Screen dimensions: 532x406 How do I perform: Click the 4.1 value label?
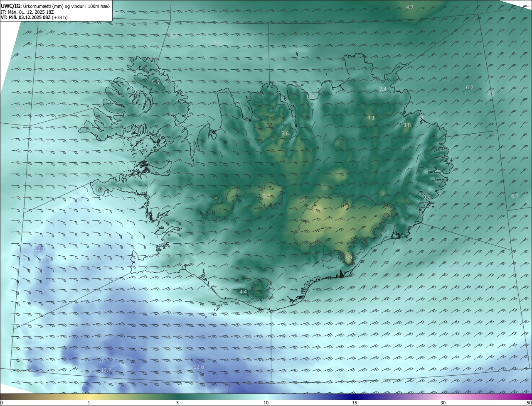coord(371,118)
